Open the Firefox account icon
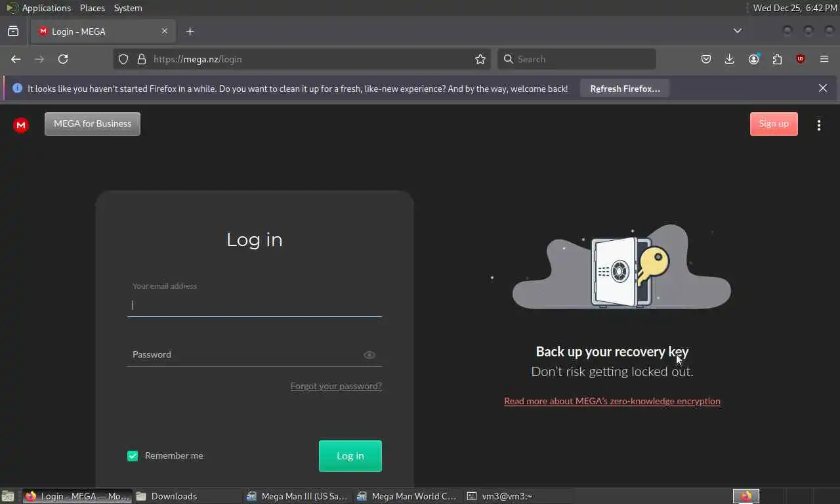 point(753,59)
